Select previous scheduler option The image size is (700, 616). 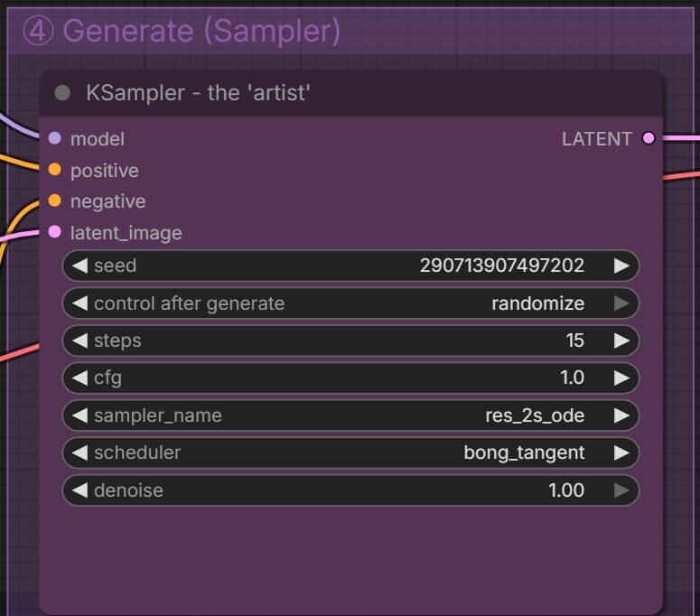coord(79,453)
